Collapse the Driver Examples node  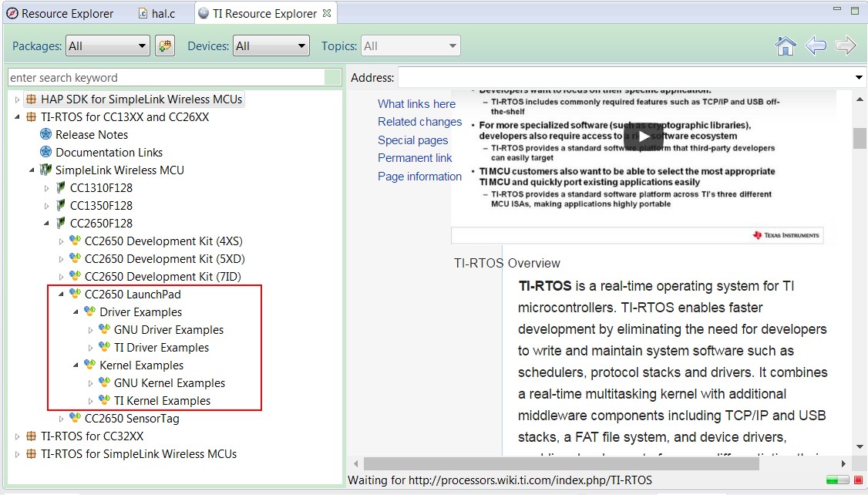coord(76,311)
